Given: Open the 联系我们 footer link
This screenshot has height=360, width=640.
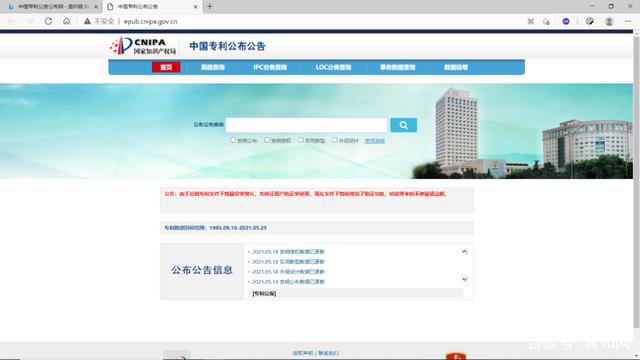Looking at the screenshot, I should tap(329, 353).
